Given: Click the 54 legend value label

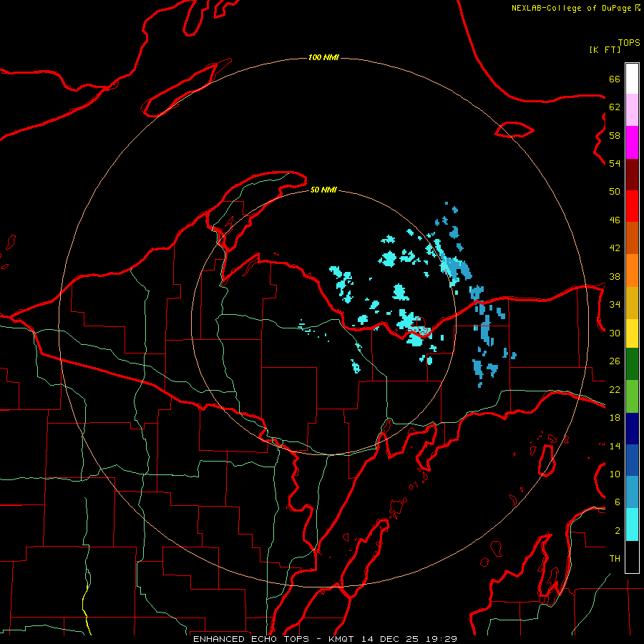Looking at the screenshot, I should point(615,163).
